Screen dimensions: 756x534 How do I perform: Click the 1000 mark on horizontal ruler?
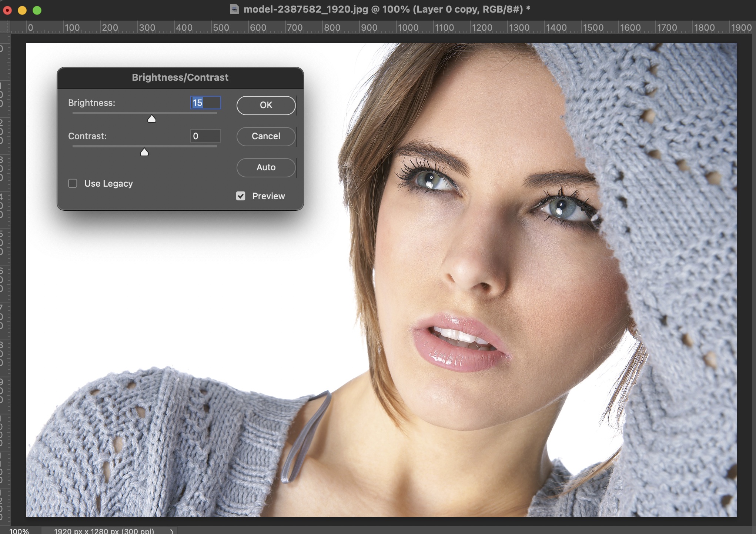[x=407, y=27]
